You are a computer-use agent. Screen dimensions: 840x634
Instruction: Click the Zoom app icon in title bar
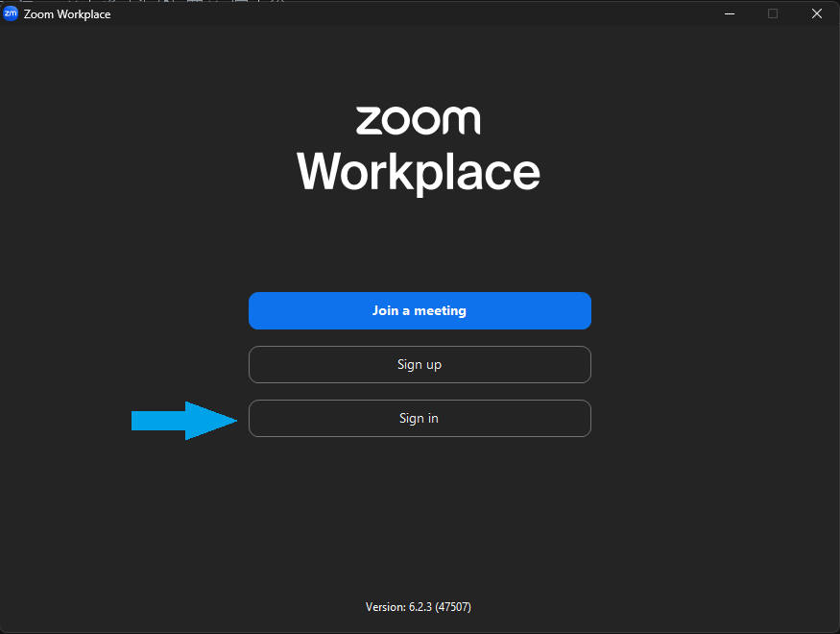11,13
